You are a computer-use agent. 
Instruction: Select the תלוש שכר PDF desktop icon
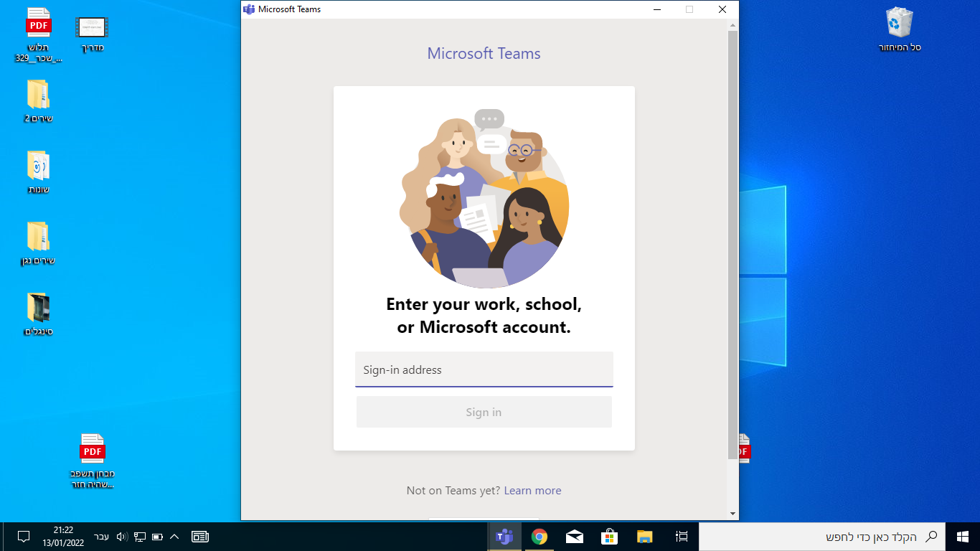click(39, 35)
